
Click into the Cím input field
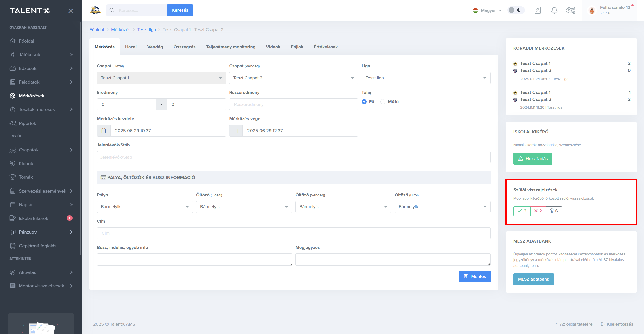click(293, 233)
